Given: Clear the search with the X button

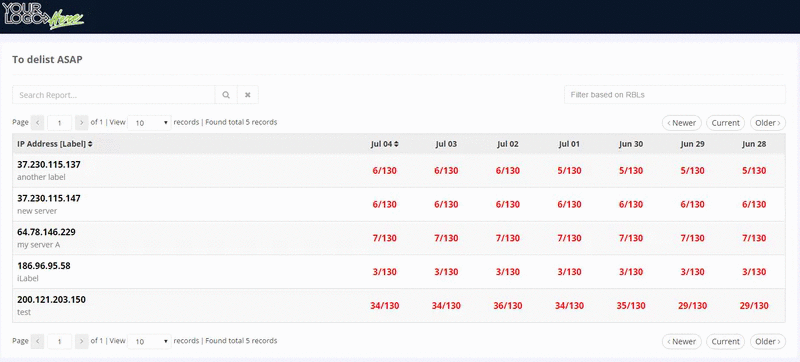Looking at the screenshot, I should click(248, 95).
